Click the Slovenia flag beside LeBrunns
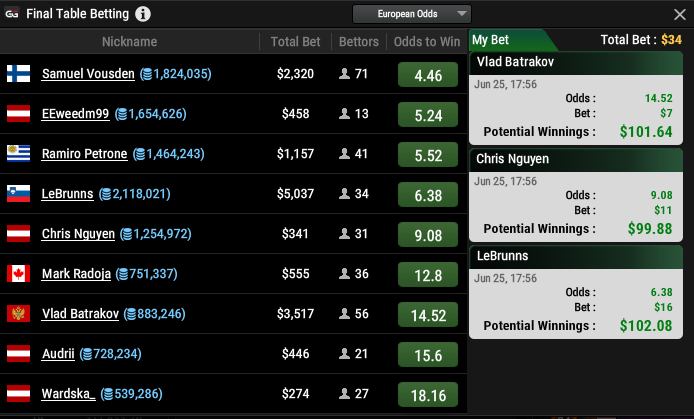The width and height of the screenshot is (694, 419). click(x=18, y=194)
